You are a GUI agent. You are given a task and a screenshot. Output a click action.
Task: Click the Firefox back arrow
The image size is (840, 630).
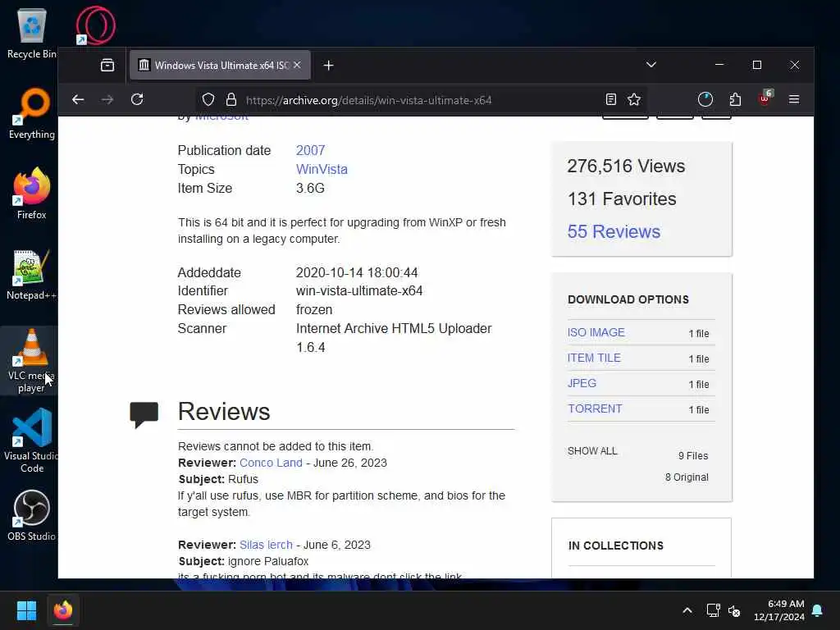(x=78, y=99)
